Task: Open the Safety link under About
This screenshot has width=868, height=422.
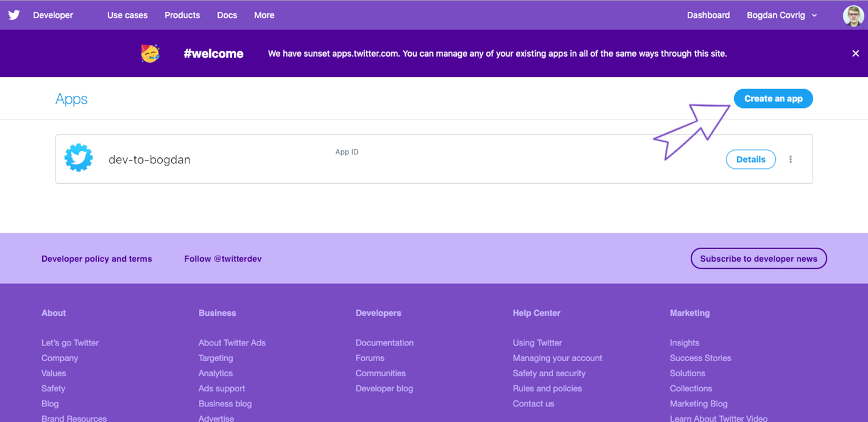Action: coord(53,388)
